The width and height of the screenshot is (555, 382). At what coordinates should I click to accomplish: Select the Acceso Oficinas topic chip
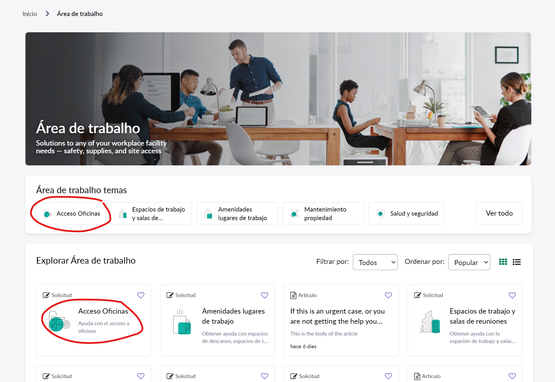click(x=71, y=213)
